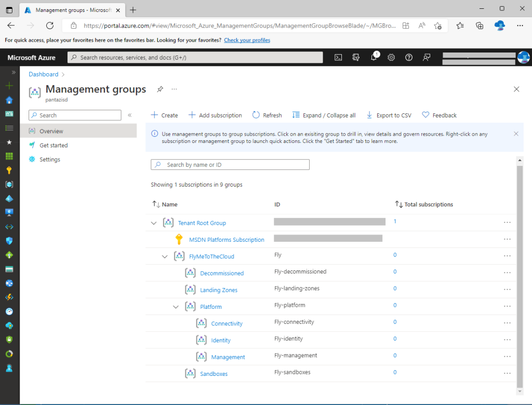Screen dimensions: 532x405
Task: Click the list's vertical scrollbar
Action: coord(520,276)
